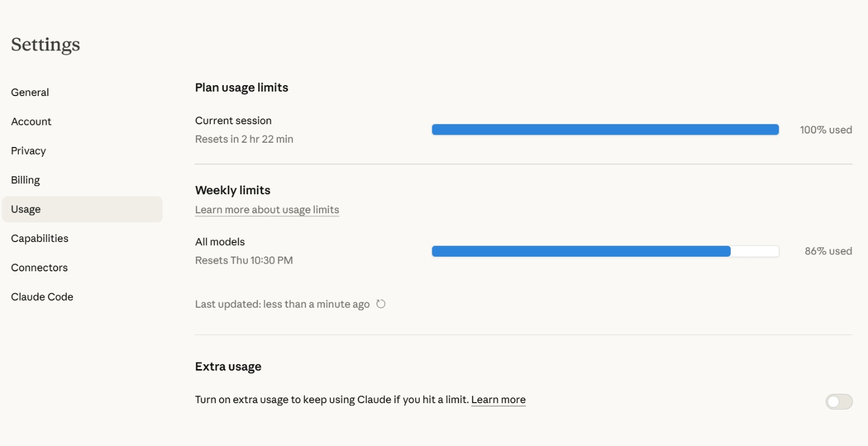Click the 100% used label
Viewport: 868px width, 446px height.
pyautogui.click(x=826, y=130)
